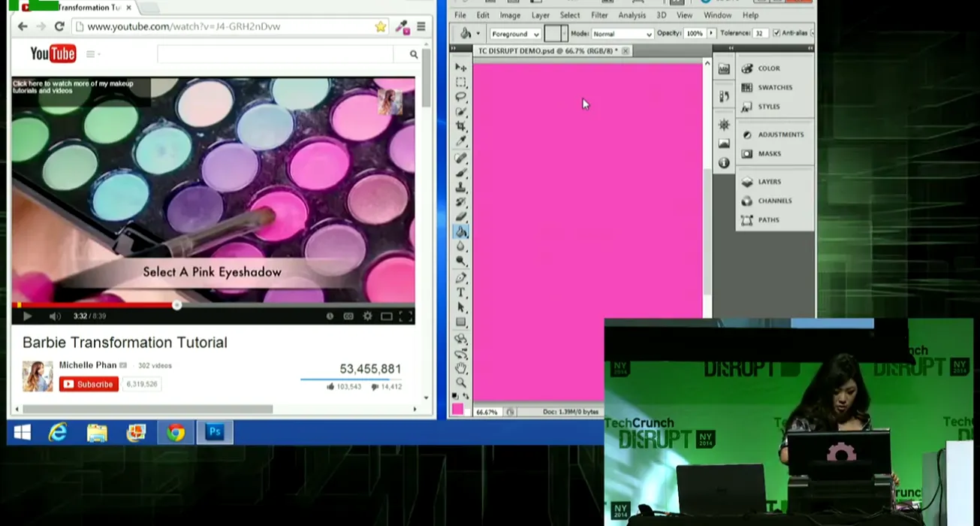980x526 pixels.
Task: Toggle YouTube fullscreen mode
Action: [x=405, y=316]
